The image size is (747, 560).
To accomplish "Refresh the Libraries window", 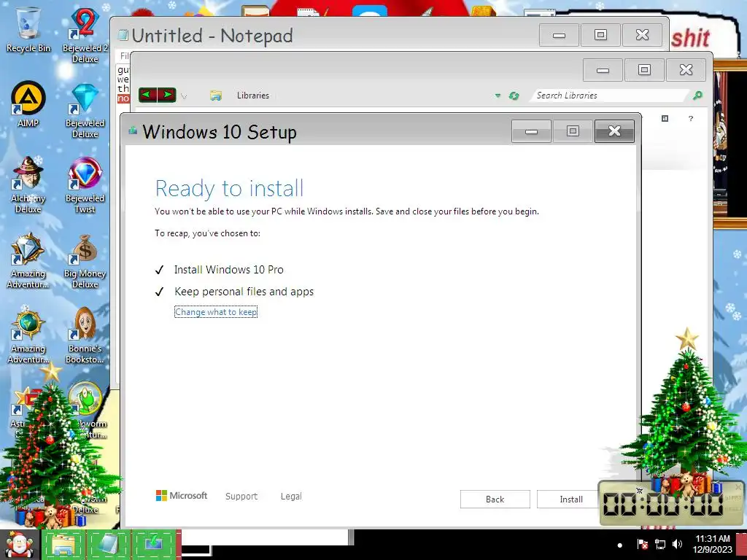I will tap(514, 96).
